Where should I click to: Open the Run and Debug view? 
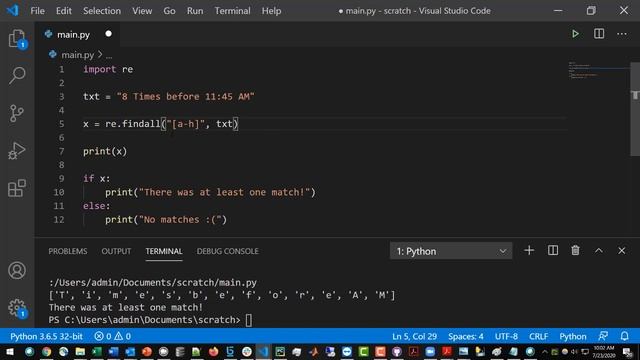pyautogui.click(x=17, y=151)
